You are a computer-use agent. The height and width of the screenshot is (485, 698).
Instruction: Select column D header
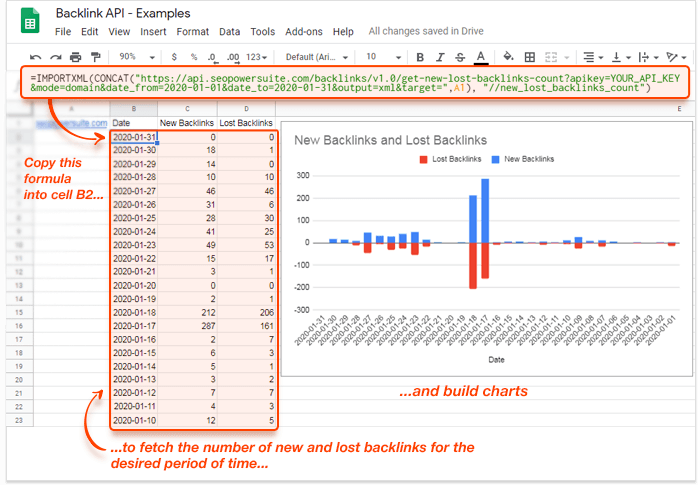247,109
